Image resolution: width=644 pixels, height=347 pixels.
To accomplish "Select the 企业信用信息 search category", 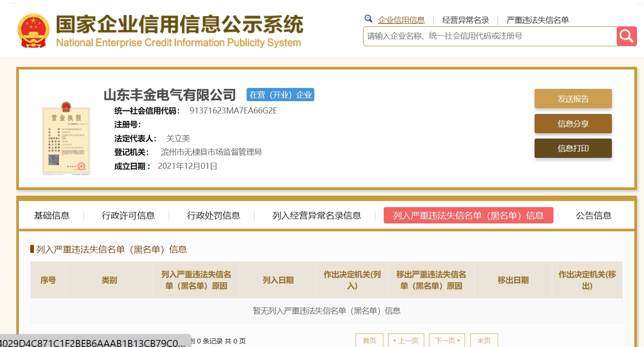I will coord(401,20).
